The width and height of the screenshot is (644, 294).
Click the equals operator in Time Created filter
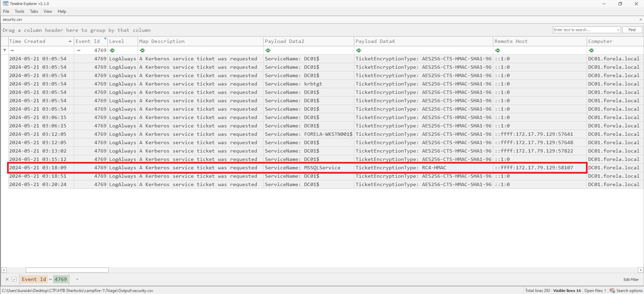(12, 51)
